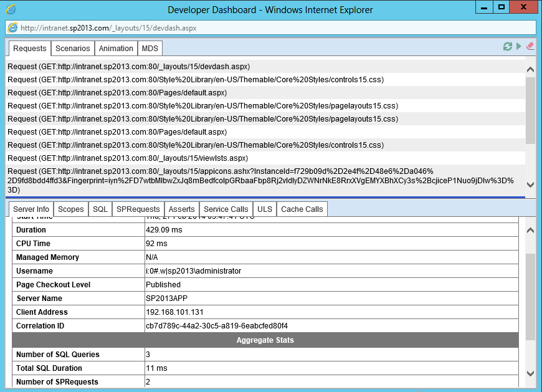
Task: Show the SPRequests tab
Action: click(x=138, y=209)
